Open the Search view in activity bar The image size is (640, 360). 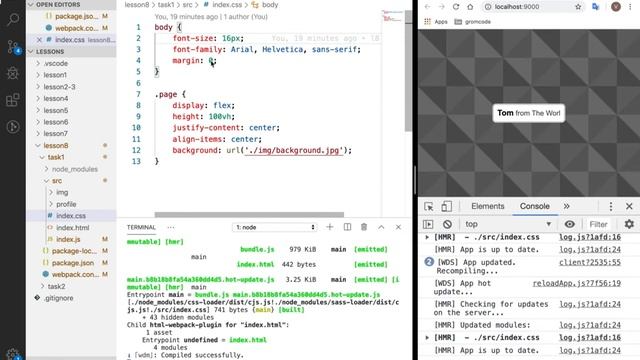13,19
